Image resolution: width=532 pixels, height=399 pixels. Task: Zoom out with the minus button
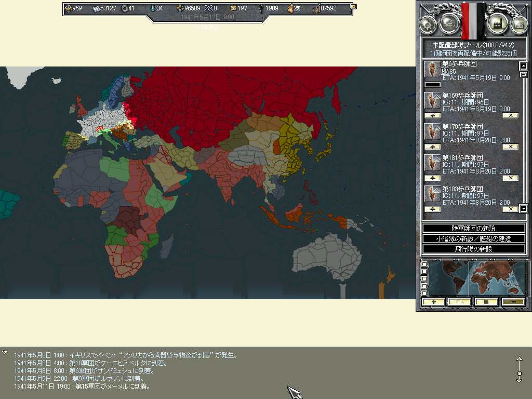click(x=513, y=302)
